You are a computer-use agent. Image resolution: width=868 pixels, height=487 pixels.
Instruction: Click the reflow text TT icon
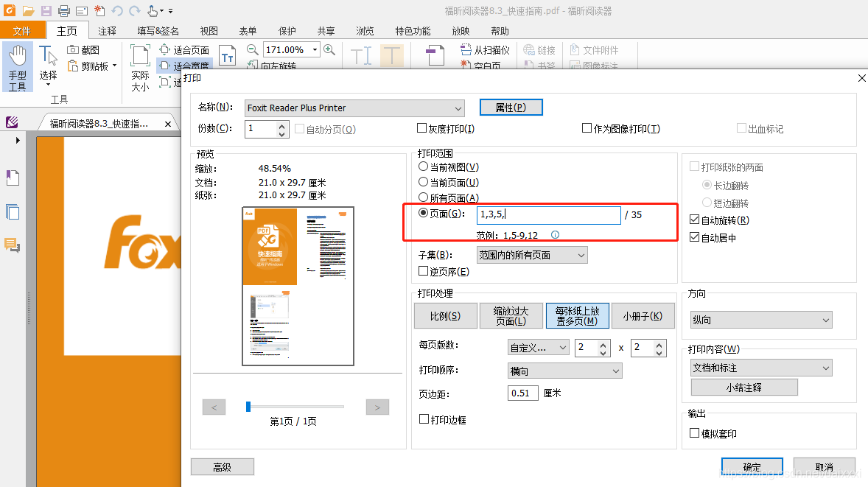(x=228, y=56)
